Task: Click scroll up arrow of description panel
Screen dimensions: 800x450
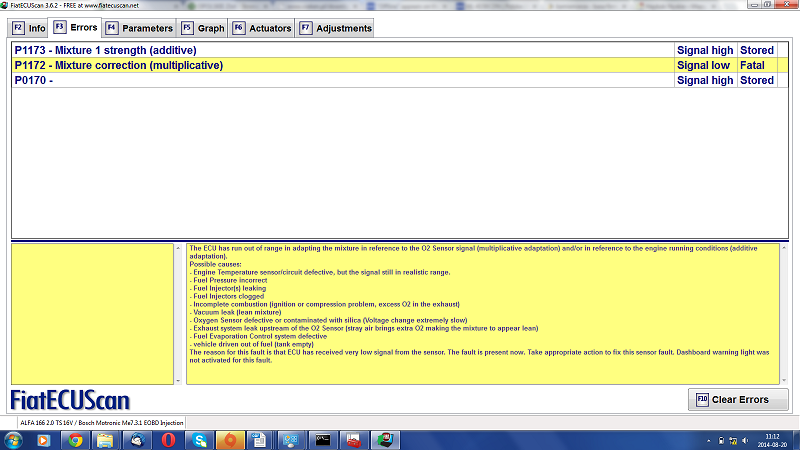Action: (x=784, y=248)
